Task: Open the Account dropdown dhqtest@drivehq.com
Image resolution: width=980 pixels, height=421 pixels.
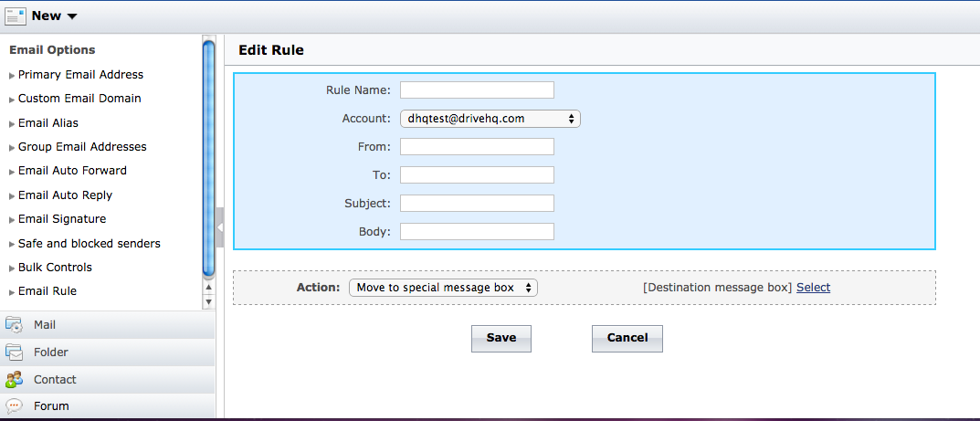Action: (x=490, y=119)
